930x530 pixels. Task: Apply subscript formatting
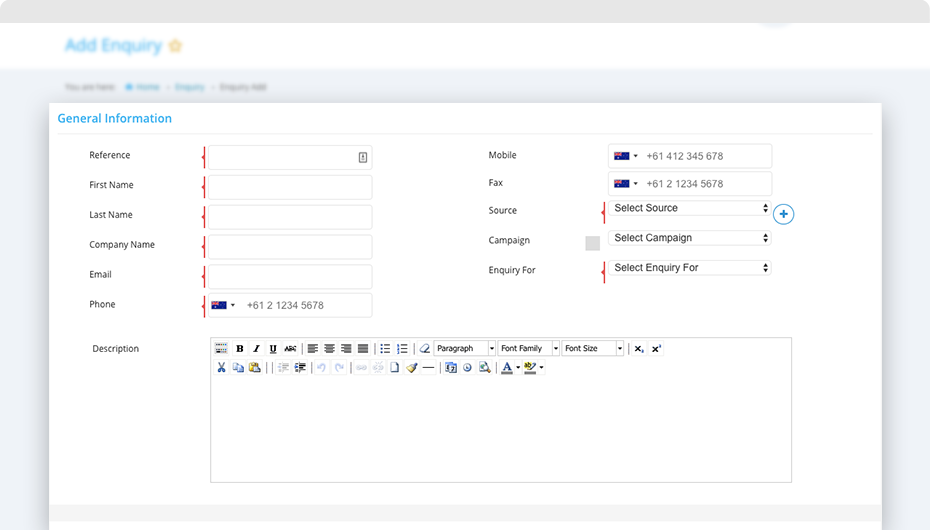[x=639, y=349]
